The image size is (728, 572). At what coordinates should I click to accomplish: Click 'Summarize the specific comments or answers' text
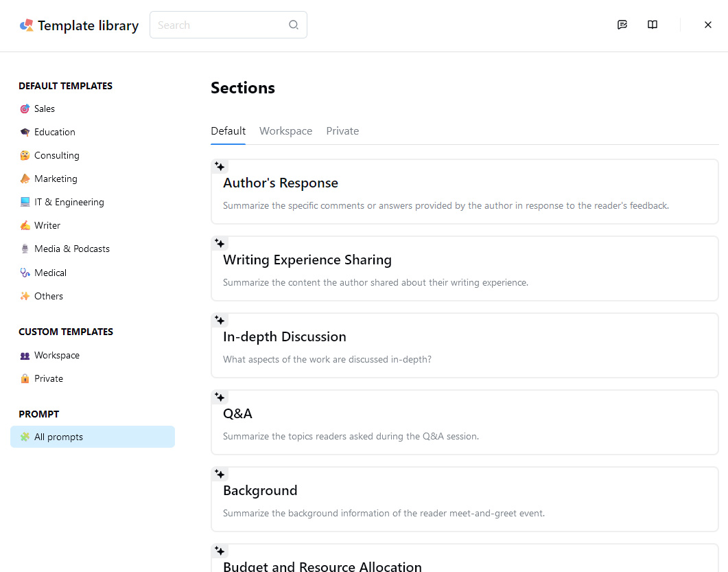coord(446,205)
